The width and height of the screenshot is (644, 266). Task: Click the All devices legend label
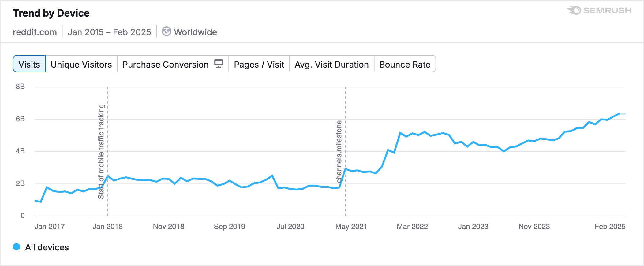[x=47, y=247]
